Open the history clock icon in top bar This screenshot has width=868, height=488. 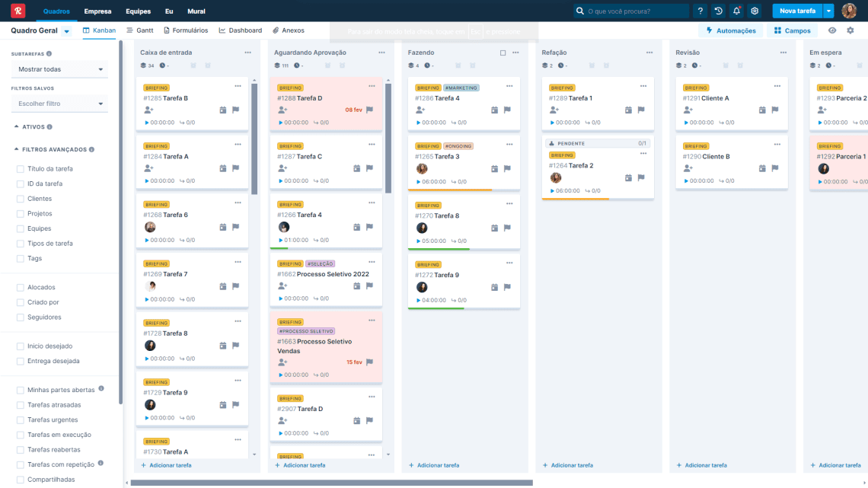[718, 11]
